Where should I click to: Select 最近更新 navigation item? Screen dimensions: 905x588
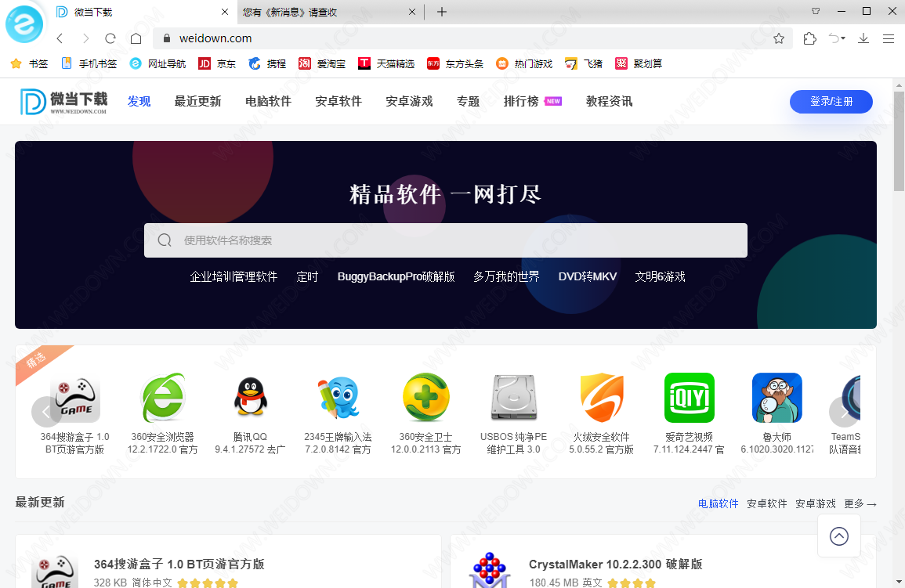[x=198, y=102]
